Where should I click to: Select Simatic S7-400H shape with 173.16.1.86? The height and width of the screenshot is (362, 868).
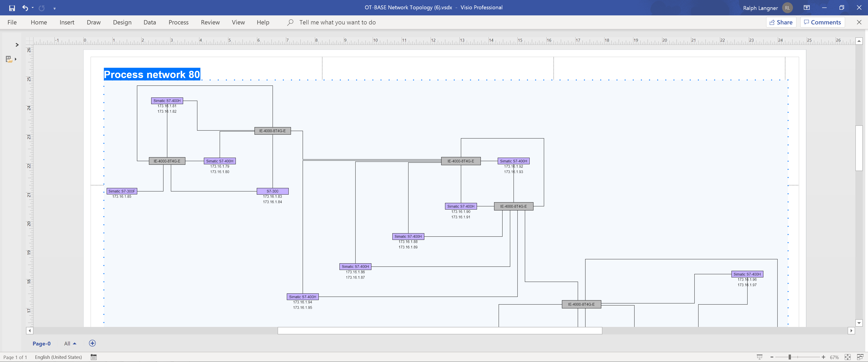point(355,267)
